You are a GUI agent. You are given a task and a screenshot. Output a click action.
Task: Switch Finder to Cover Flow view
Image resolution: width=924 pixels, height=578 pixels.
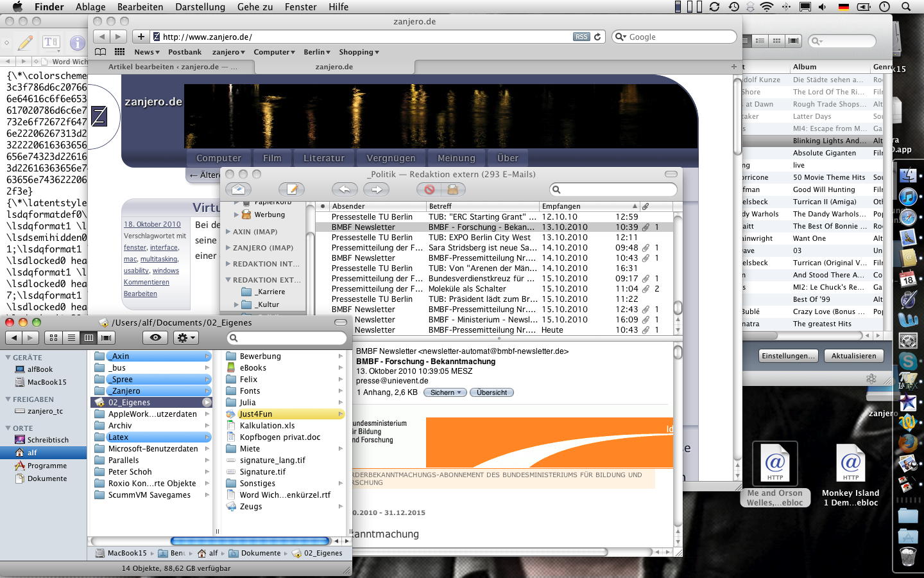(107, 337)
